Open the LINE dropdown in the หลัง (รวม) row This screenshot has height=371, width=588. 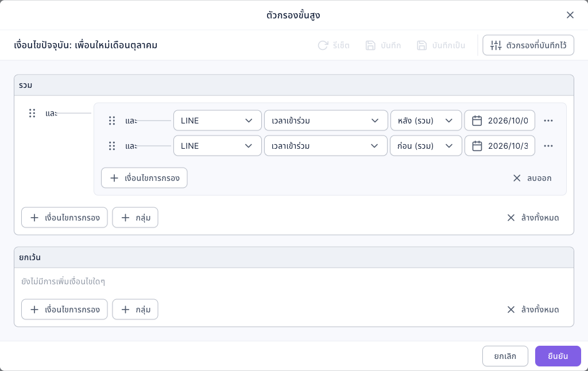click(x=218, y=121)
